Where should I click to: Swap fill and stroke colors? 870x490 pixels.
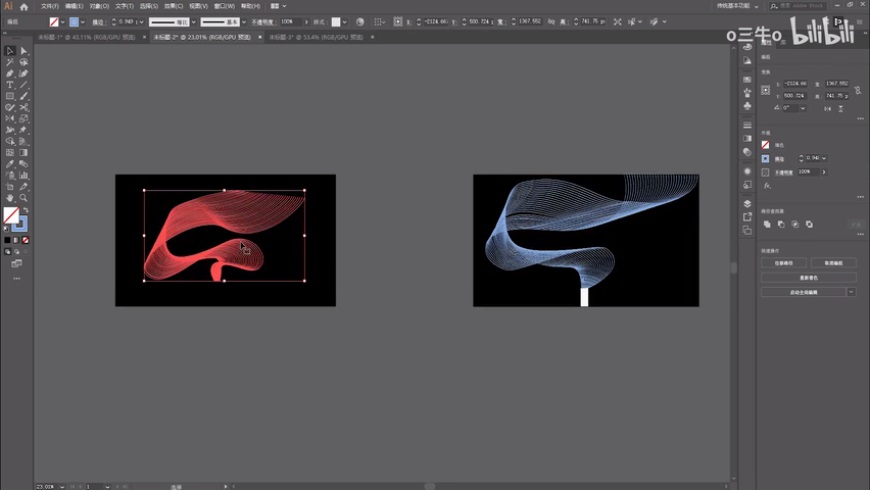point(25,210)
